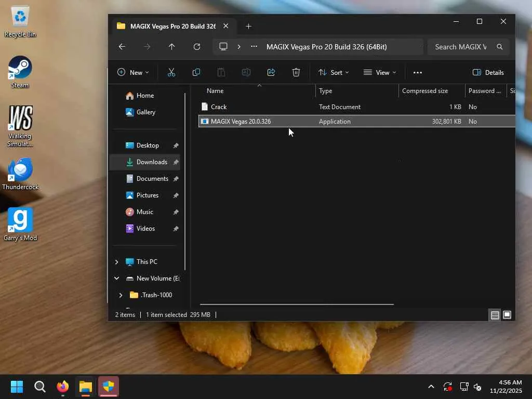The image size is (532, 399).
Task: Click the sync tray icon with red dot
Action: 447,387
